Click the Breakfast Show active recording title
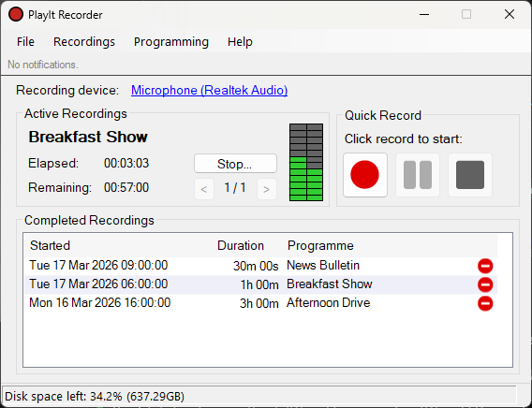This screenshot has height=408, width=532. pos(88,137)
